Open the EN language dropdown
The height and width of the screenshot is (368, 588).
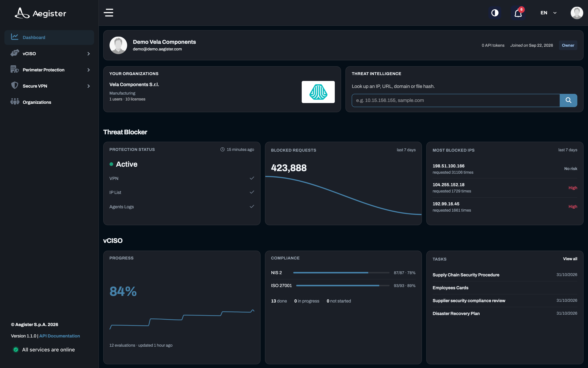coord(548,13)
